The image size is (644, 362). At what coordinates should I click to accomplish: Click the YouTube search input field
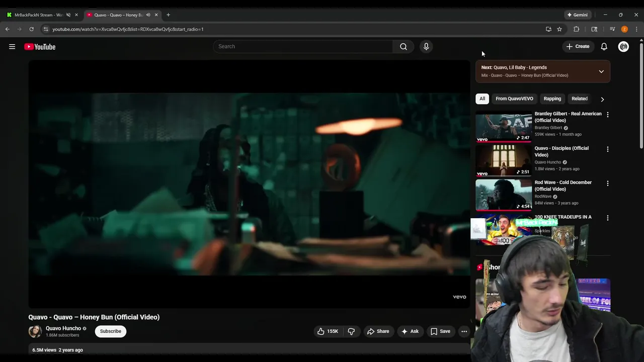[x=303, y=46]
